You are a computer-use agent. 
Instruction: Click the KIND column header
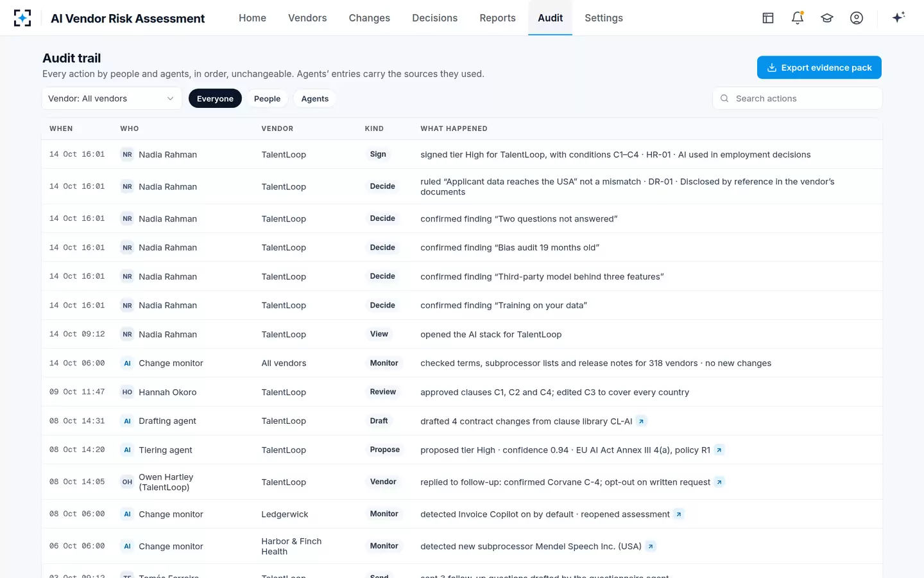[x=374, y=128]
